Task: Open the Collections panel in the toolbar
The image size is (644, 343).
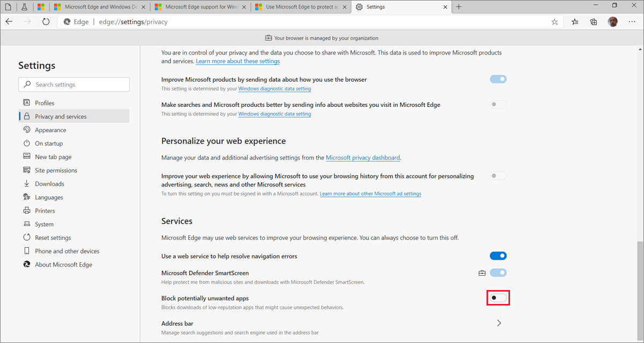Action: [593, 21]
